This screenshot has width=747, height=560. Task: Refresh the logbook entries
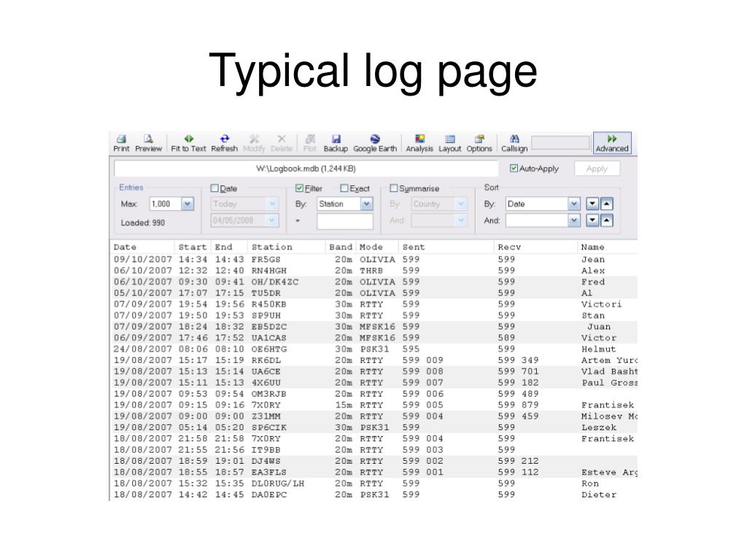(x=225, y=144)
